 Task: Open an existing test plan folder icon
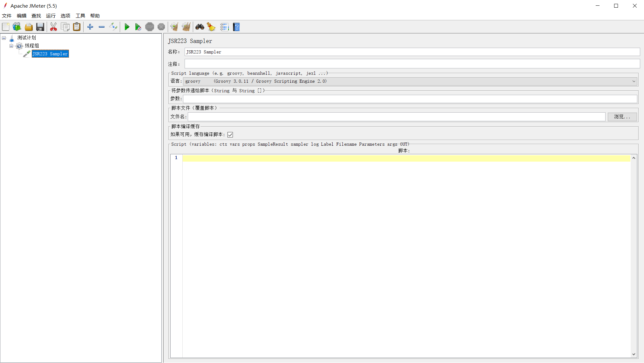[x=29, y=27]
